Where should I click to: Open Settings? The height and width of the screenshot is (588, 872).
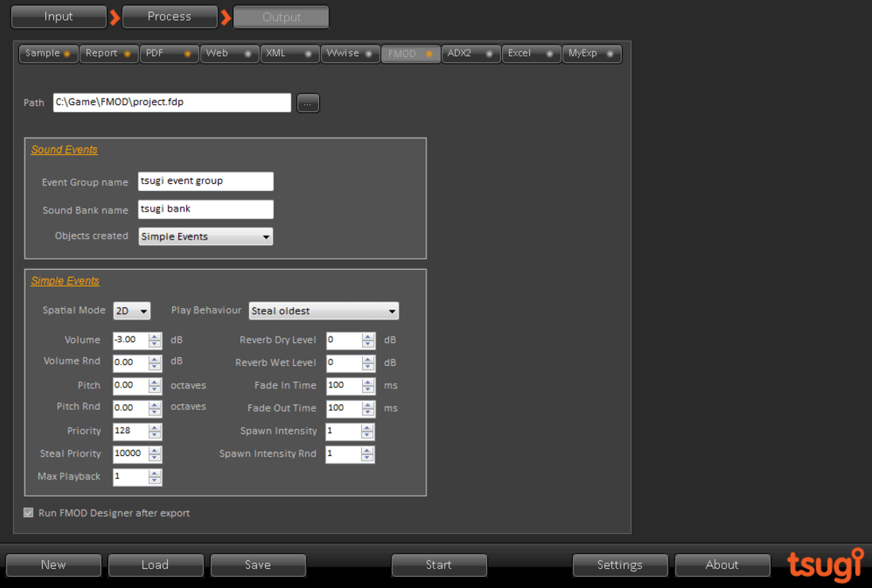[620, 565]
